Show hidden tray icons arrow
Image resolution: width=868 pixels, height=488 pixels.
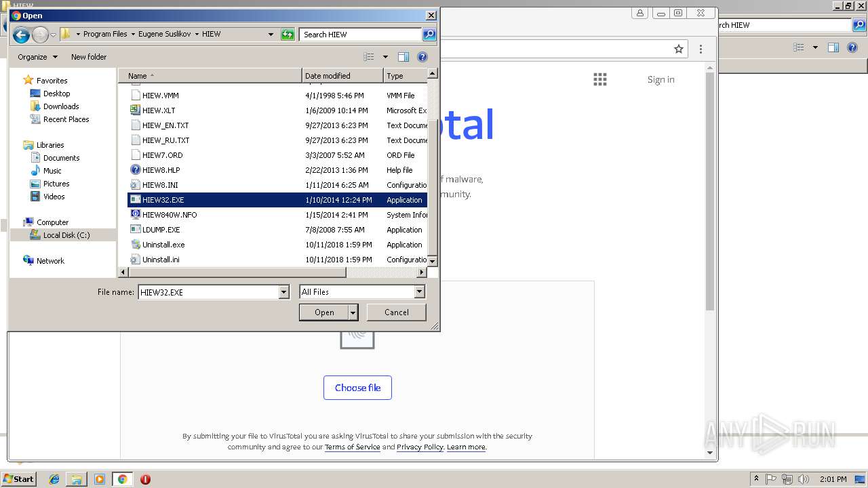coord(756,479)
